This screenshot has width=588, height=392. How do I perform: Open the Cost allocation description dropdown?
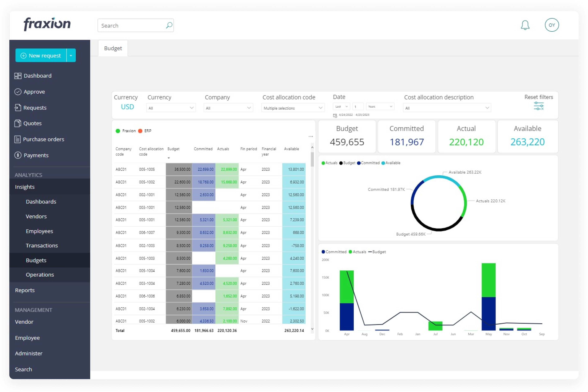pos(447,108)
